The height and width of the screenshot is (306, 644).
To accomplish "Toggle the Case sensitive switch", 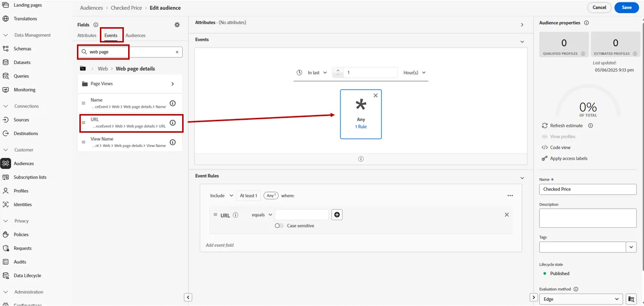I will point(279,226).
